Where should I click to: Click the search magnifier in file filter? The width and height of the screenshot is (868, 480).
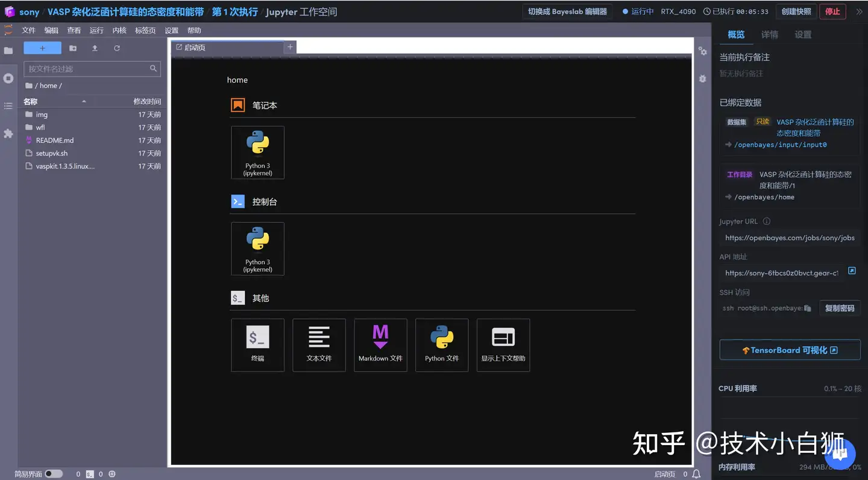[x=153, y=69]
